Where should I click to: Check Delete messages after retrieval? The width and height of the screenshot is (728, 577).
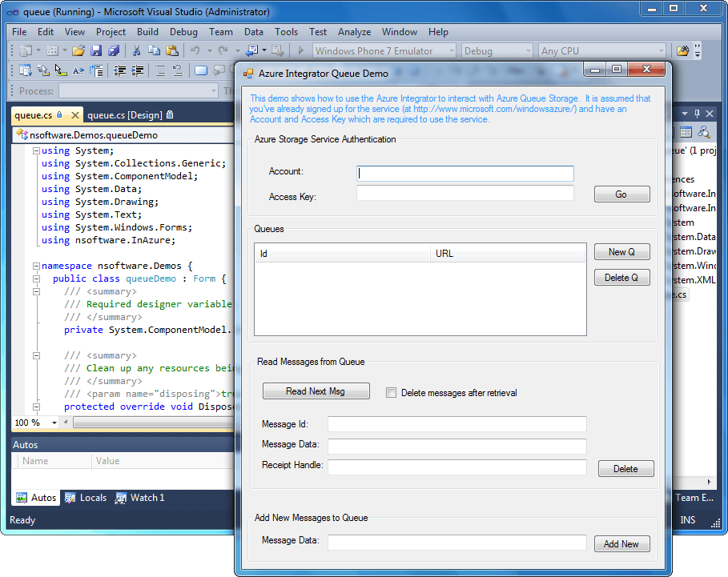coord(392,393)
